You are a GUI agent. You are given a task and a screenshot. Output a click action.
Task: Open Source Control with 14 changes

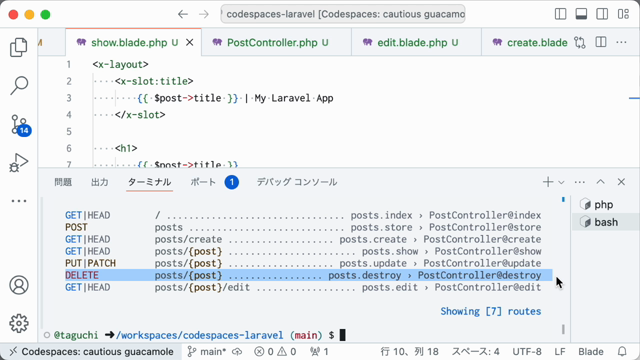[x=20, y=124]
